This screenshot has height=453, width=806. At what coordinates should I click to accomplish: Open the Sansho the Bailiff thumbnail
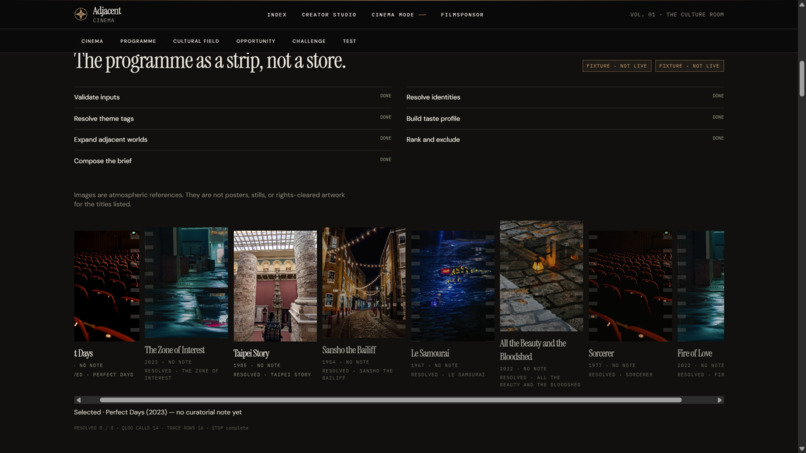pyautogui.click(x=364, y=283)
